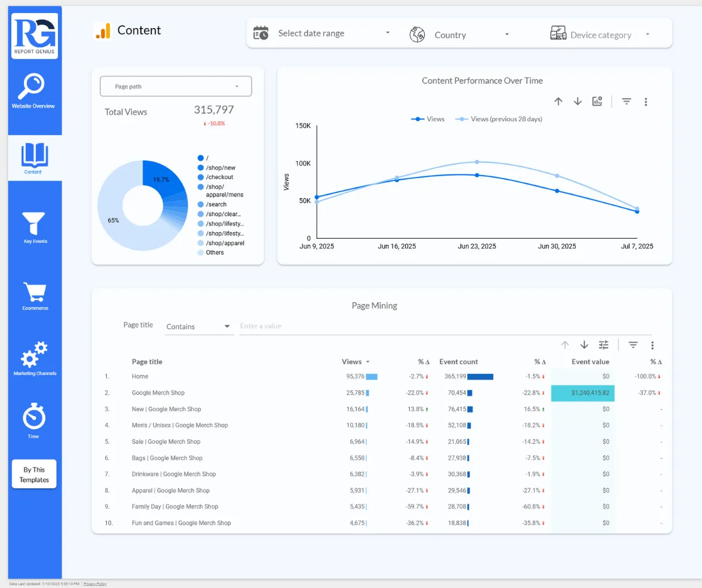Open Time stopwatch icon
The height and width of the screenshot is (588, 702).
tap(34, 416)
